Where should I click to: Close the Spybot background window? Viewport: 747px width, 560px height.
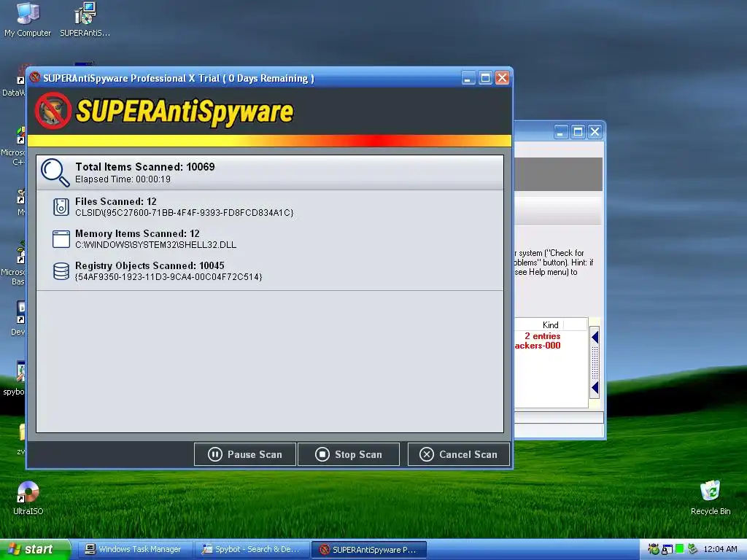[x=595, y=132]
